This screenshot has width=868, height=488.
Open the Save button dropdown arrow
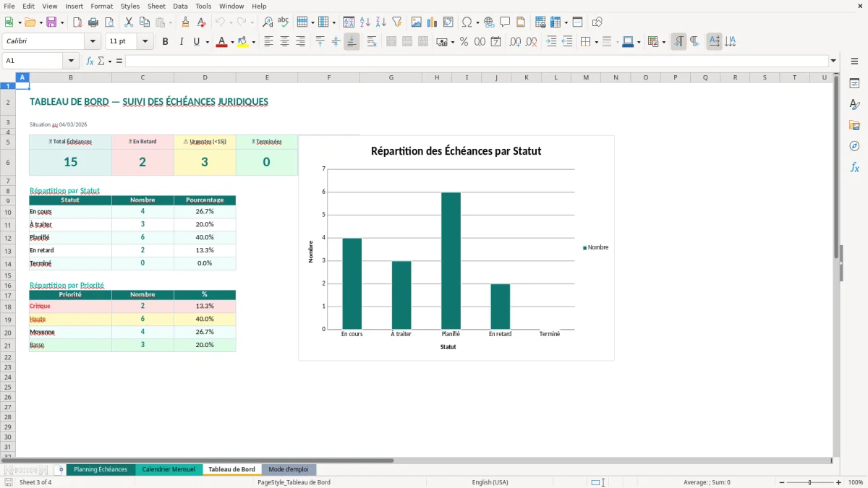61,22
